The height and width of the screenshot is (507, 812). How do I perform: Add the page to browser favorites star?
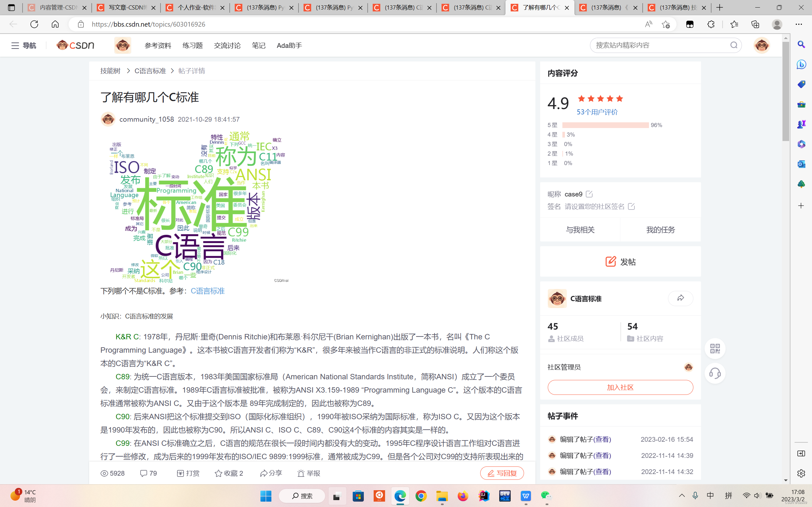coord(666,24)
